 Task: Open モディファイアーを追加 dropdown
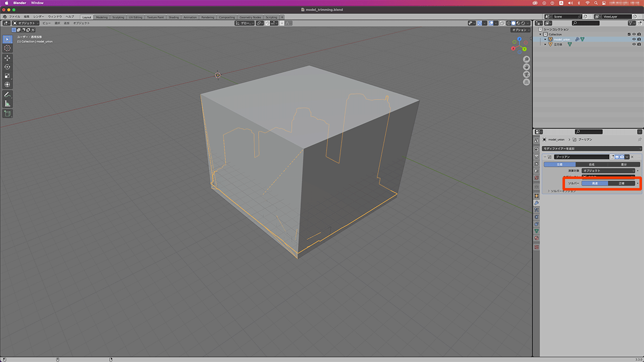tap(592, 149)
